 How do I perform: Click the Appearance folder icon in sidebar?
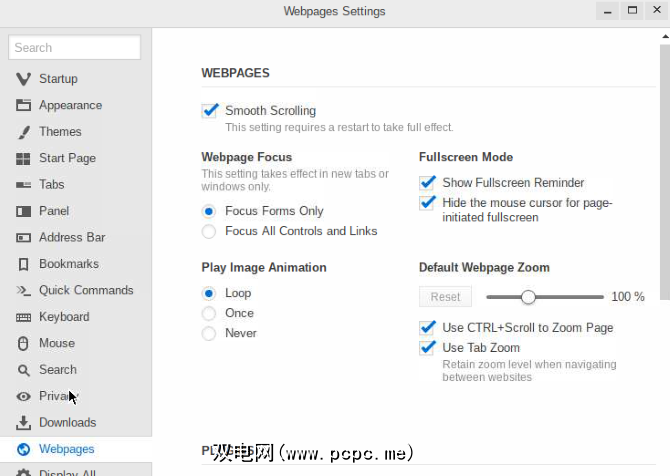[x=22, y=105]
